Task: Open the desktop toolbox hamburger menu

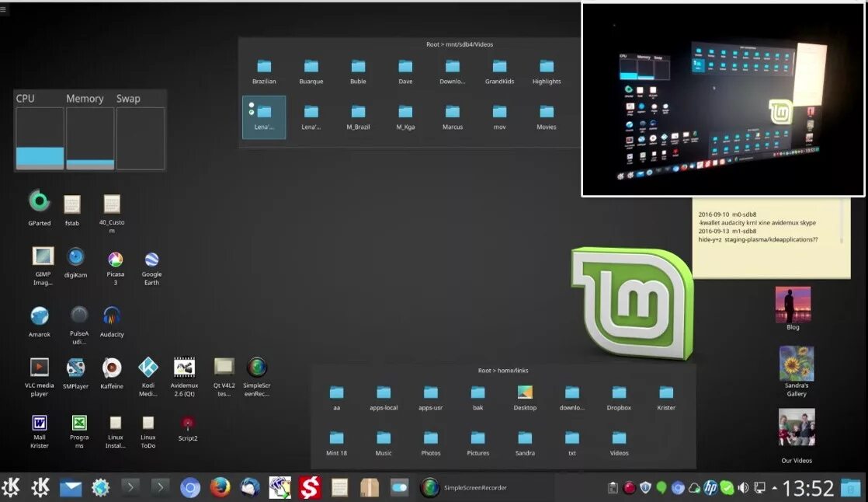Action: click(3, 9)
